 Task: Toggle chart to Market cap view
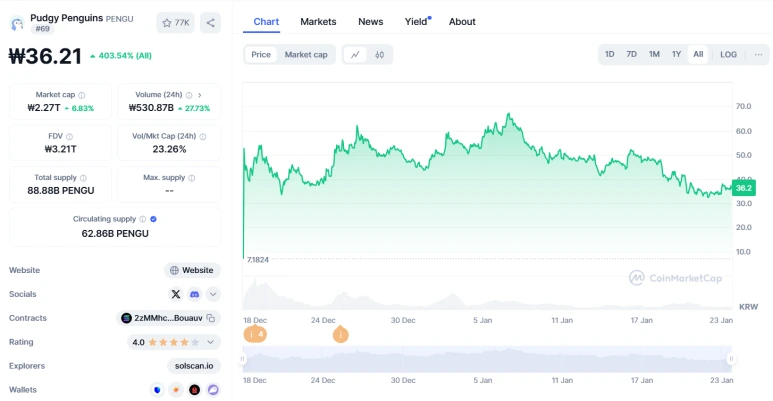306,55
